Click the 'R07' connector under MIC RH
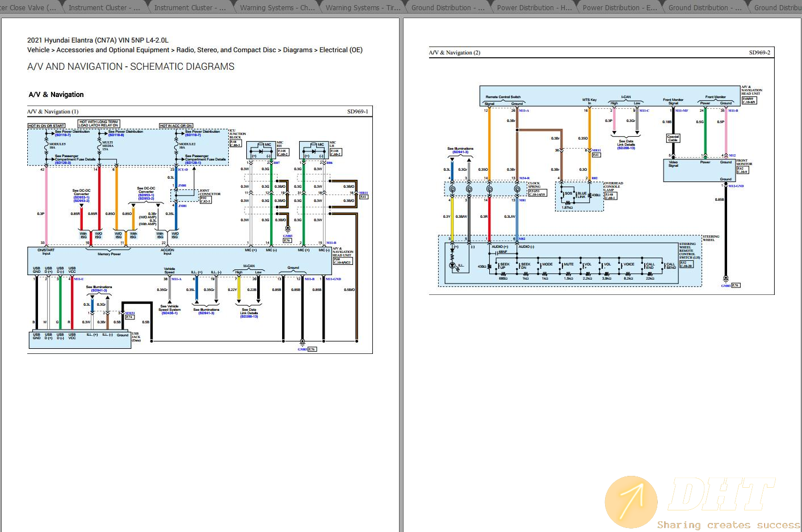Screen dimensions: 802x532 point(276,163)
